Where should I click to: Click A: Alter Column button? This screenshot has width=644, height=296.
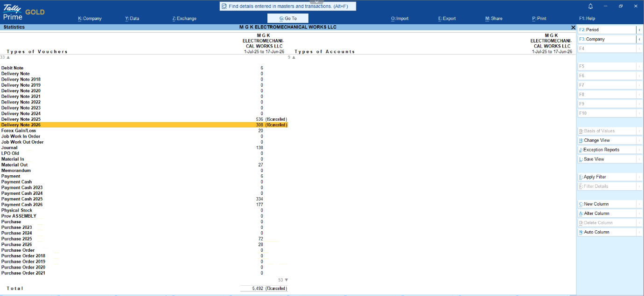(607, 213)
